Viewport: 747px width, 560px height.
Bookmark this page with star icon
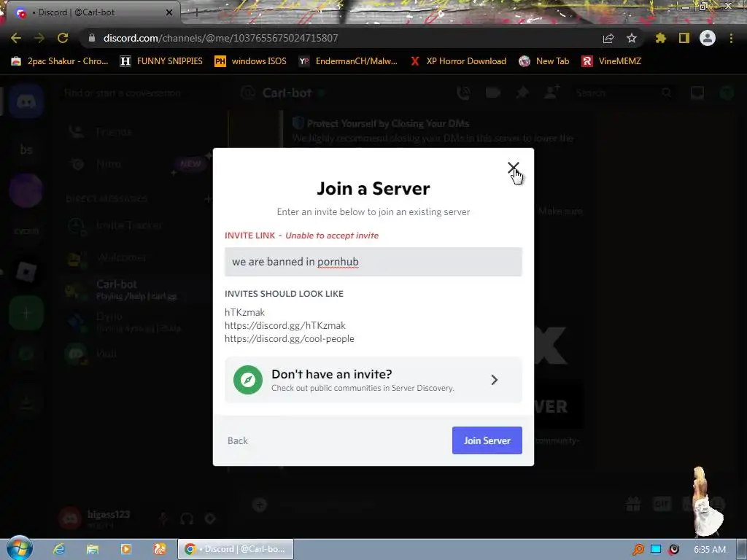(632, 38)
